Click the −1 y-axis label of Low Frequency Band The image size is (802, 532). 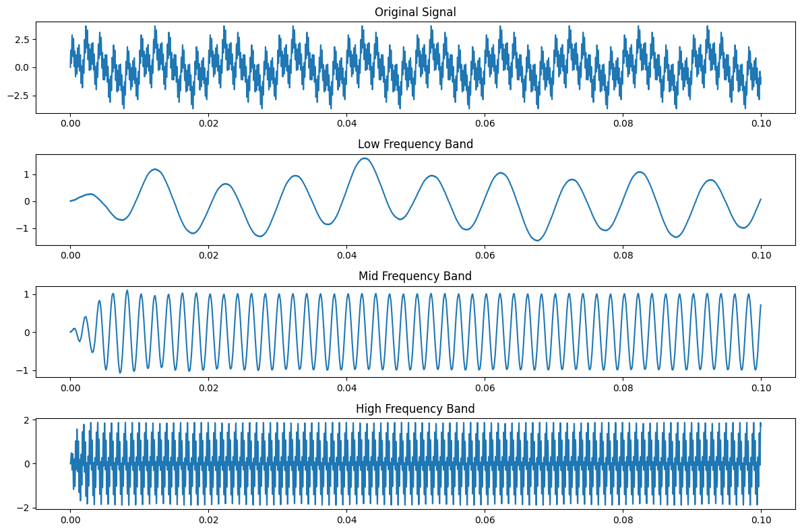coord(24,228)
